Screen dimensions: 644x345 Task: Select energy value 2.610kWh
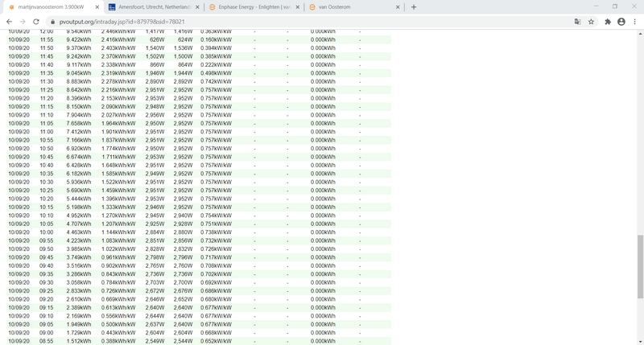79,299
